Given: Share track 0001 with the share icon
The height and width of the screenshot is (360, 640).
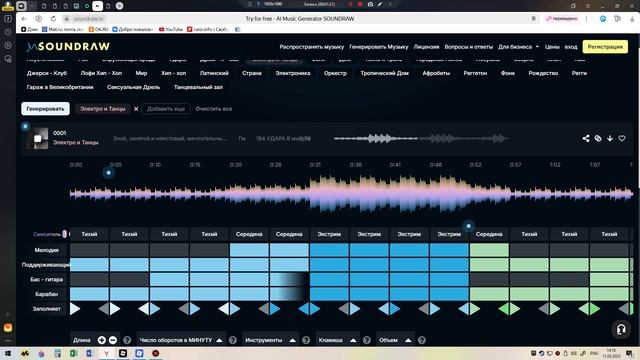Looking at the screenshot, I should tap(586, 138).
